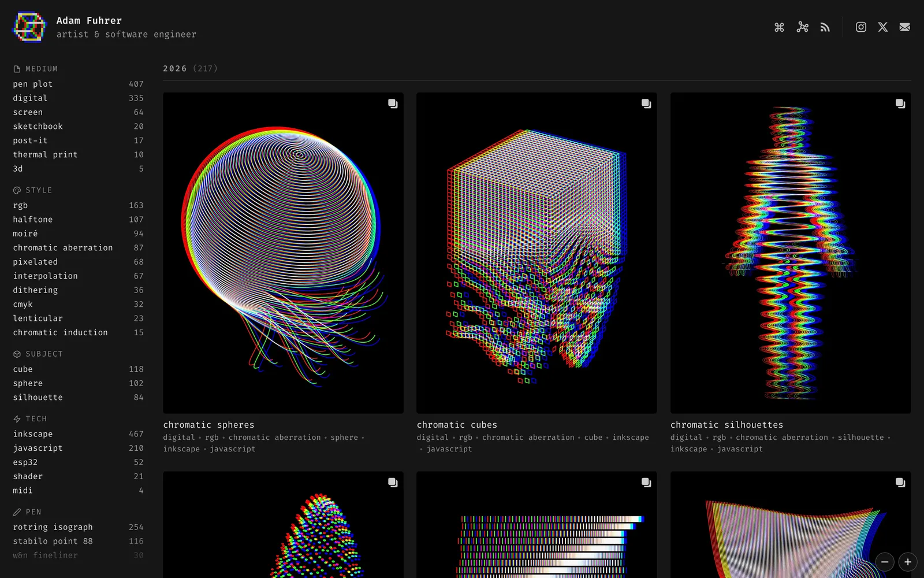Show dithering style works
Viewport: 924px width, 578px height.
tap(78, 290)
